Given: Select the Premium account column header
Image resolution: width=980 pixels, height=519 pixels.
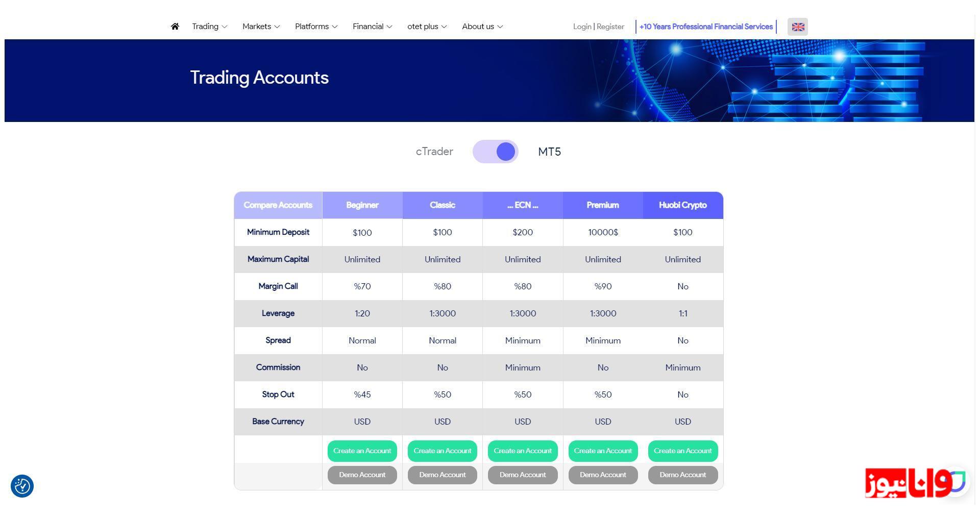Looking at the screenshot, I should [x=603, y=205].
